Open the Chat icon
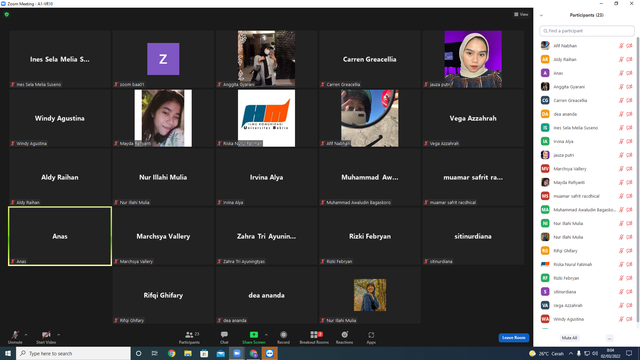This screenshot has height=360, width=640. pyautogui.click(x=224, y=335)
